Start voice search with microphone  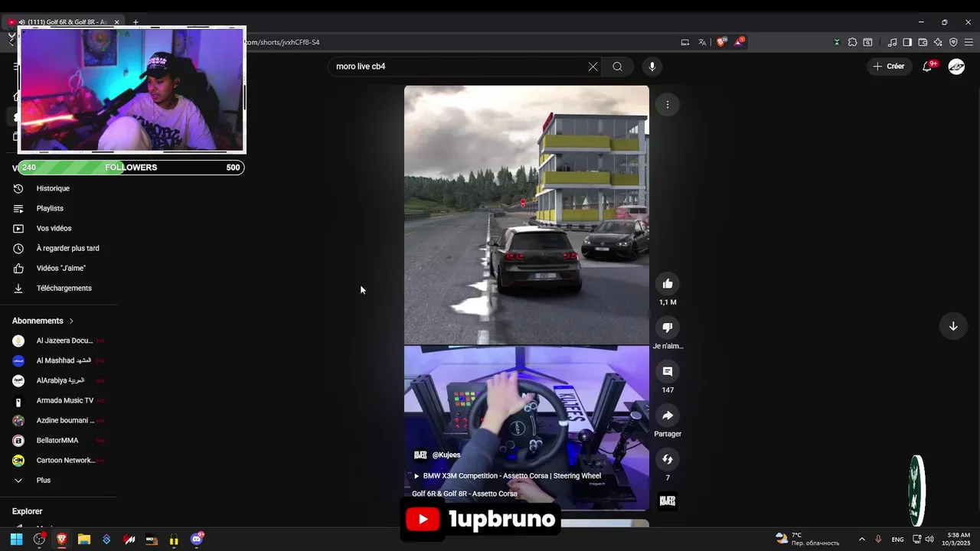(652, 67)
